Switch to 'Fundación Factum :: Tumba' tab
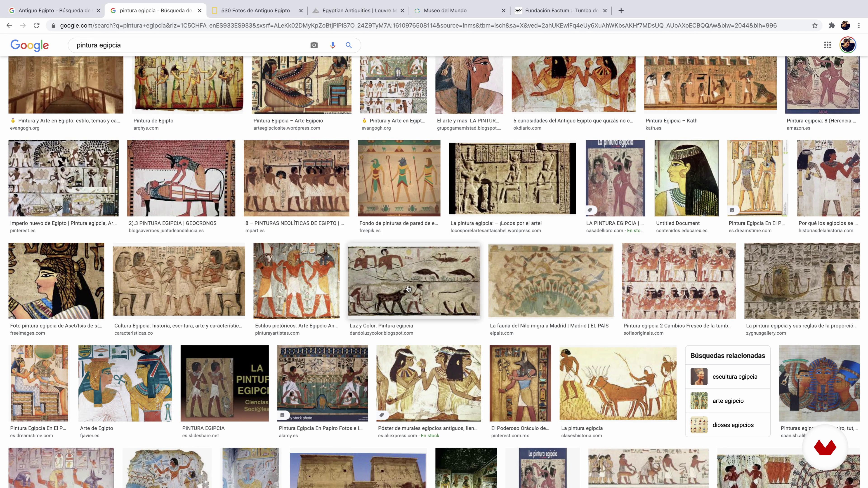Image resolution: width=868 pixels, height=488 pixels. point(561,10)
